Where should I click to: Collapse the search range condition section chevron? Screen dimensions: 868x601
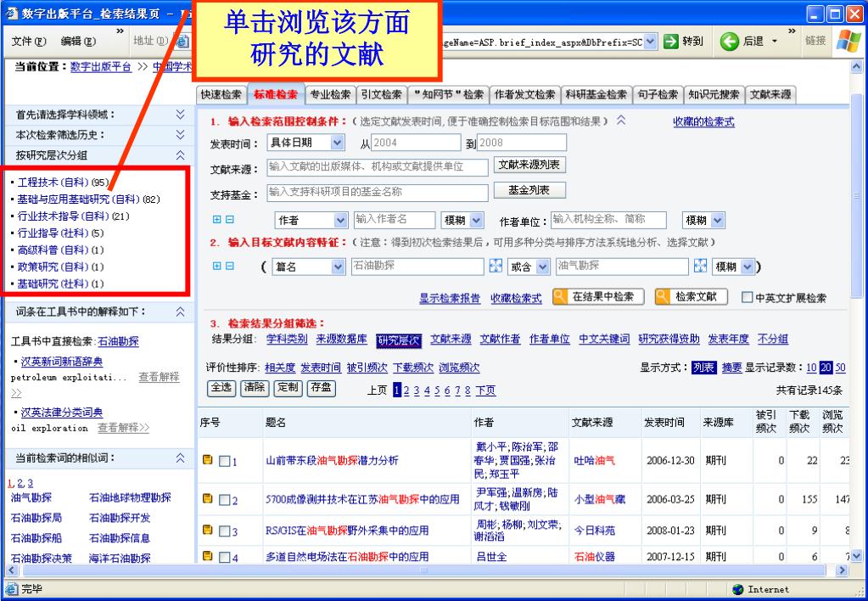click(x=621, y=121)
